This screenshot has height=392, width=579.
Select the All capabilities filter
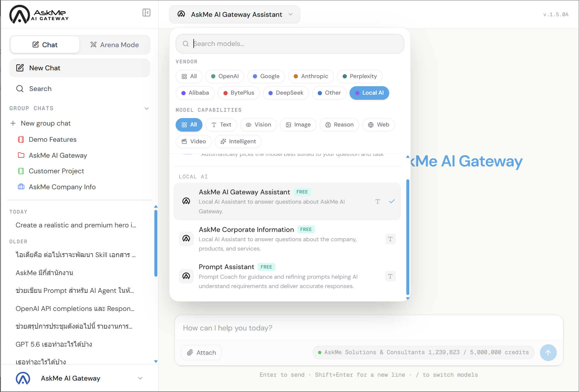pos(189,125)
